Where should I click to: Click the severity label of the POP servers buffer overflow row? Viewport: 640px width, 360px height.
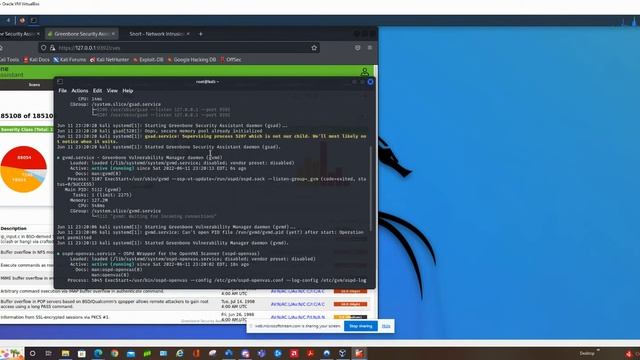coord(350,304)
